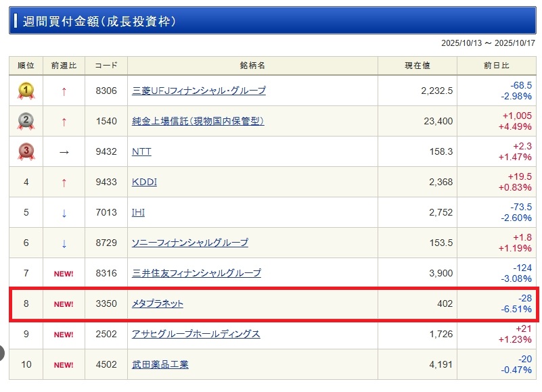
Task: Open アサヒグループホールディングス stock page
Action: pyautogui.click(x=196, y=335)
